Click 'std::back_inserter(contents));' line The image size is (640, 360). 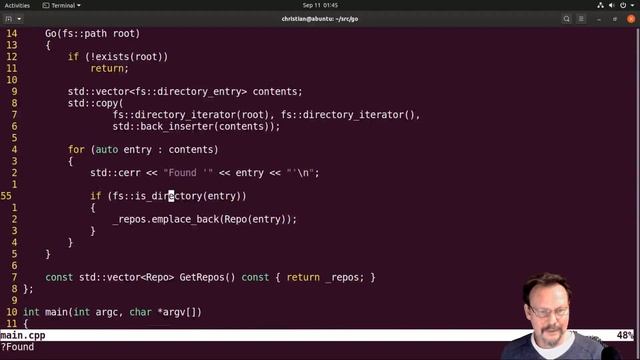(x=196, y=126)
